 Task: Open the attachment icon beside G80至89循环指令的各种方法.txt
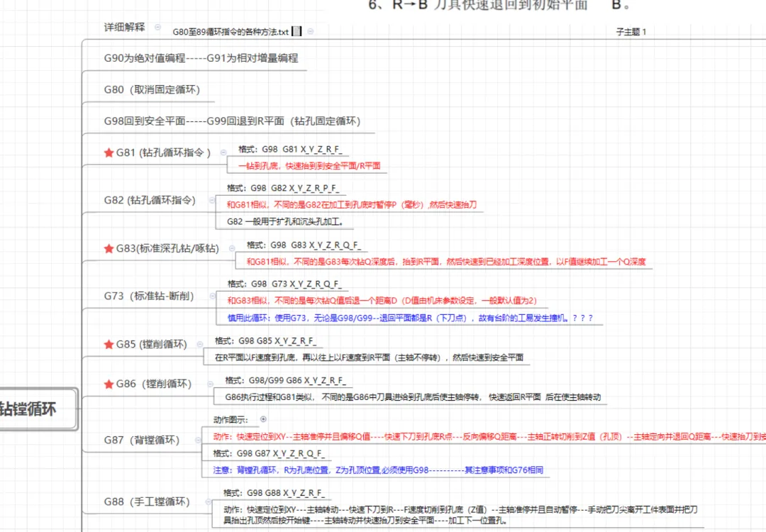(x=296, y=31)
